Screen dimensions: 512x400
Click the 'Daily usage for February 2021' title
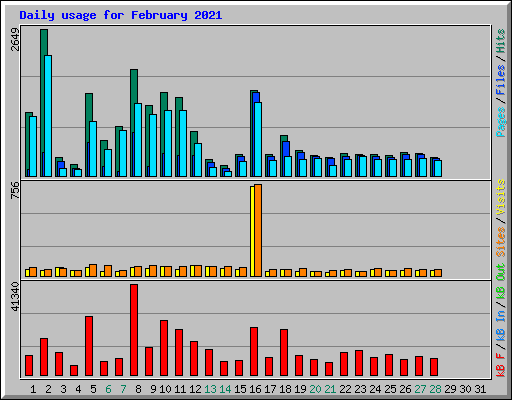click(121, 15)
